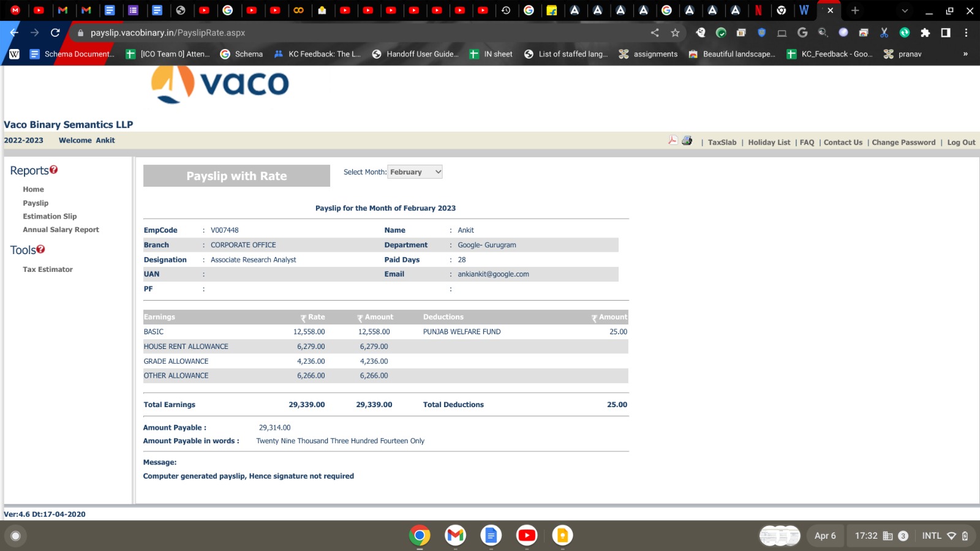Open Gmail from the shelf
This screenshot has height=551, width=980.
coord(455,536)
